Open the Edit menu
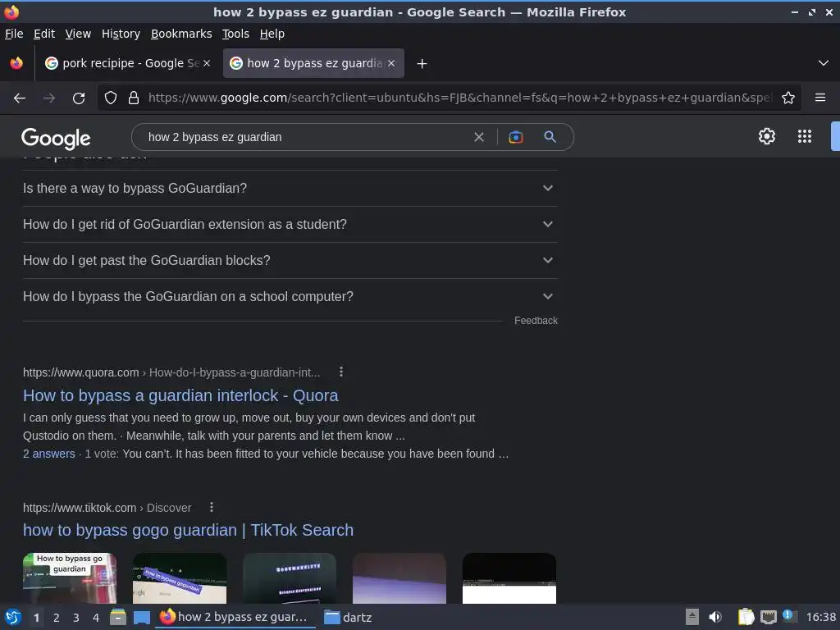 click(44, 34)
